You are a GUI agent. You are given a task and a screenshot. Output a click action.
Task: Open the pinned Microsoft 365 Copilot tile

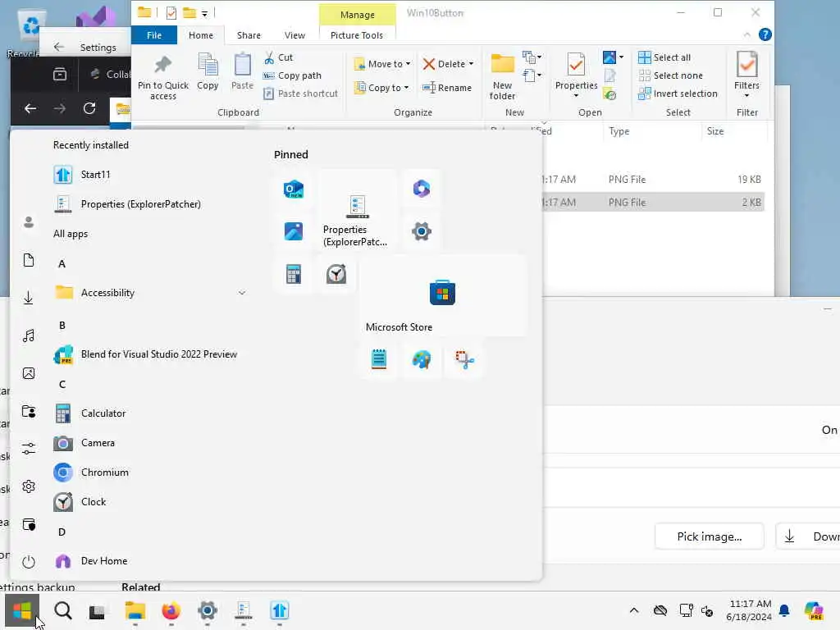point(421,189)
